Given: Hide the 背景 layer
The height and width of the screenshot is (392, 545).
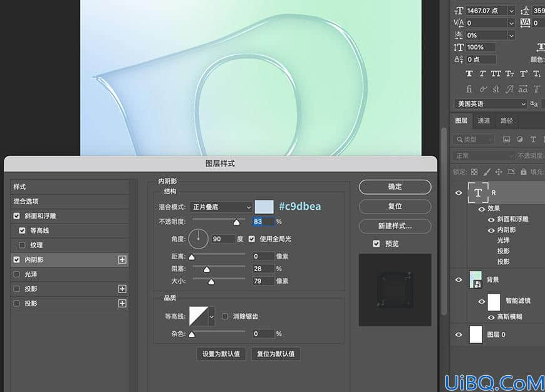Looking at the screenshot, I should tap(459, 279).
